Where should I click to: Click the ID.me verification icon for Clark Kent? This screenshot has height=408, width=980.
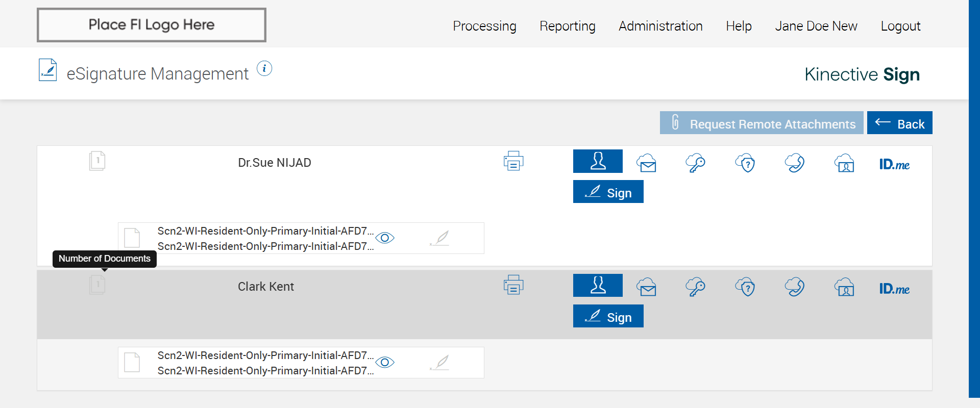pos(894,289)
